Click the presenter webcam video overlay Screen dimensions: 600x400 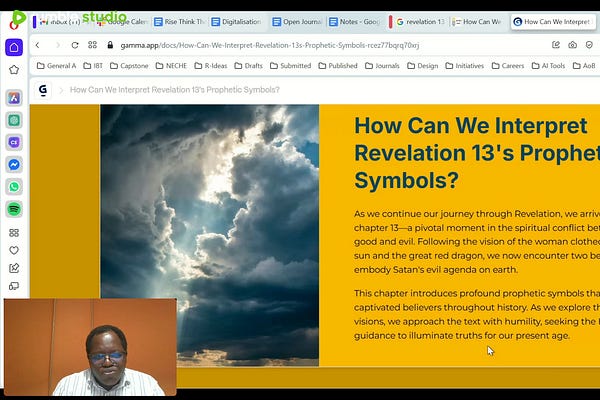click(x=90, y=347)
